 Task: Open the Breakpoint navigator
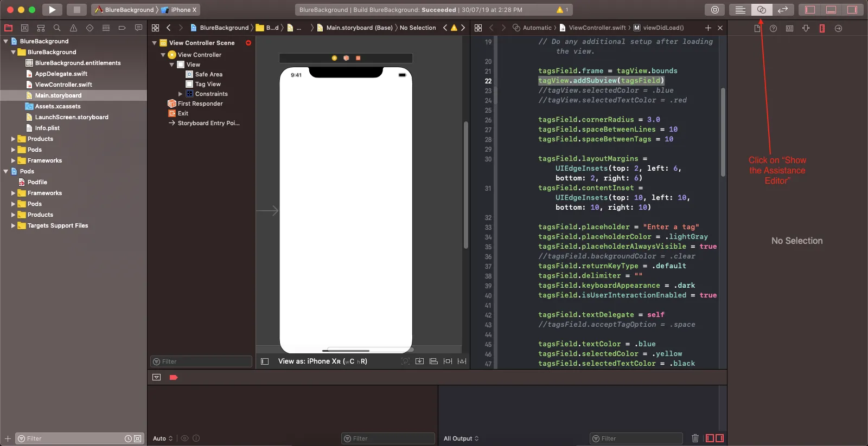click(122, 28)
